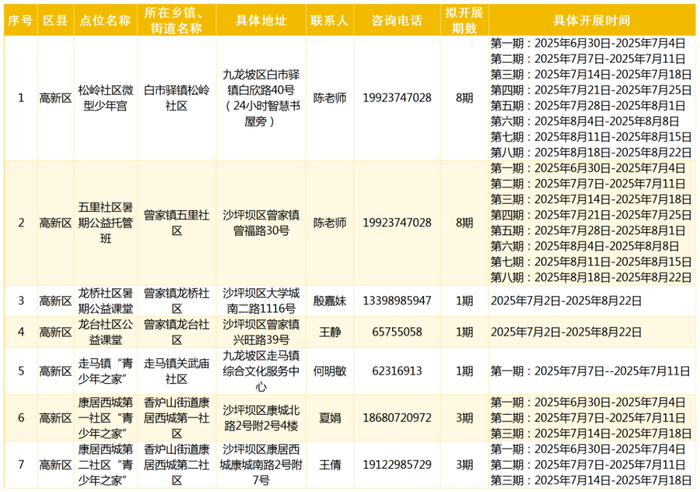Select the 沙坪坝区康居西城康城南路2号附7号 cell
The height and width of the screenshot is (492, 700).
[x=261, y=465]
